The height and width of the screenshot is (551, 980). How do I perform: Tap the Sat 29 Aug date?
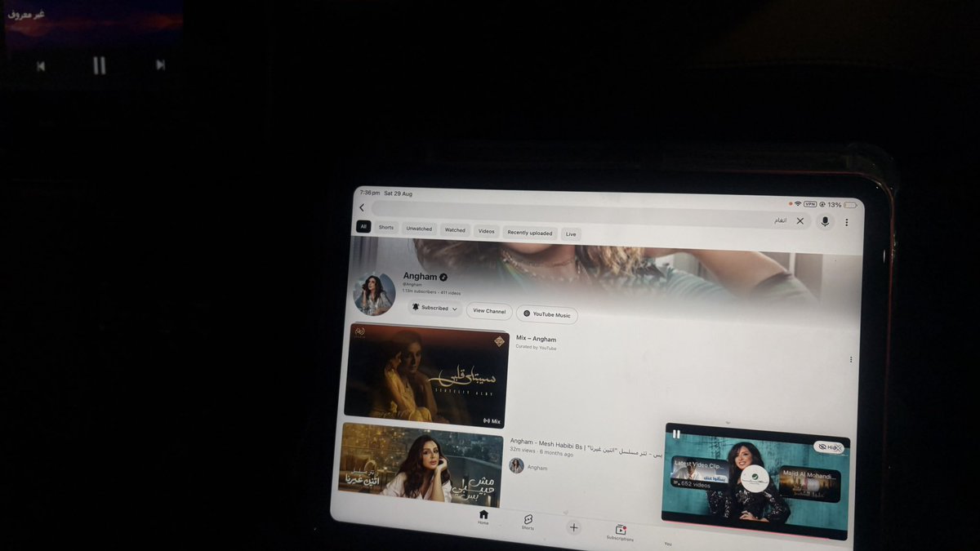399,194
